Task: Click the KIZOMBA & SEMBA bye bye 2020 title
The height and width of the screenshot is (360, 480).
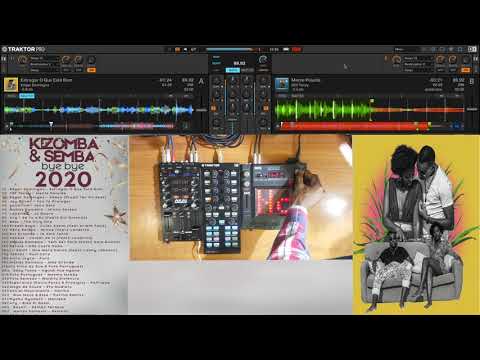Action: pyautogui.click(x=63, y=162)
